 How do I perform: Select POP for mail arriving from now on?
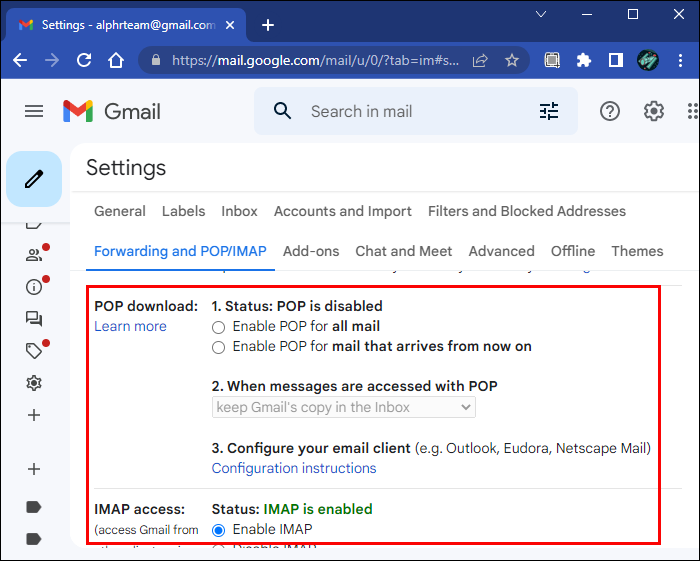219,347
